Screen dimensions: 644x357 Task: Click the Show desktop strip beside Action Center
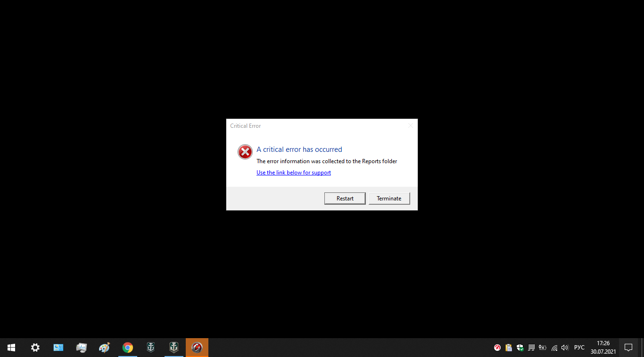pyautogui.click(x=642, y=348)
